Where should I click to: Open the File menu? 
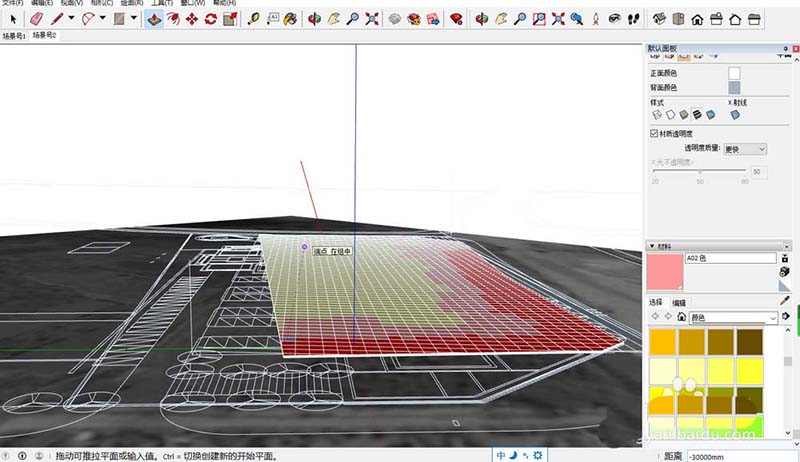[12, 3]
